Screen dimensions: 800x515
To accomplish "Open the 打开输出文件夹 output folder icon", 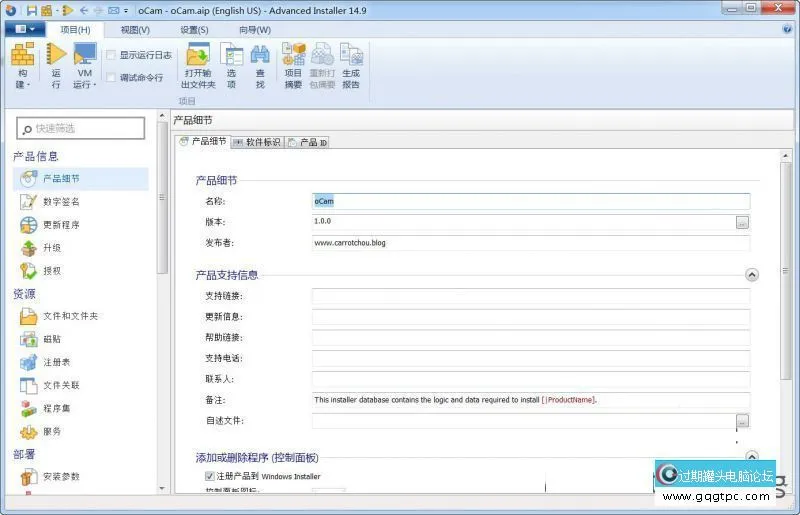I will coord(198,56).
